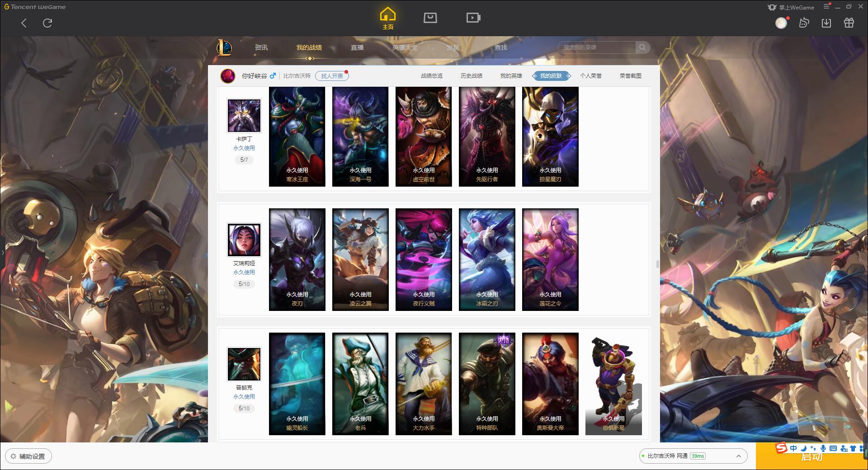
Task: Open the 深海一号 skin card
Action: (x=360, y=136)
